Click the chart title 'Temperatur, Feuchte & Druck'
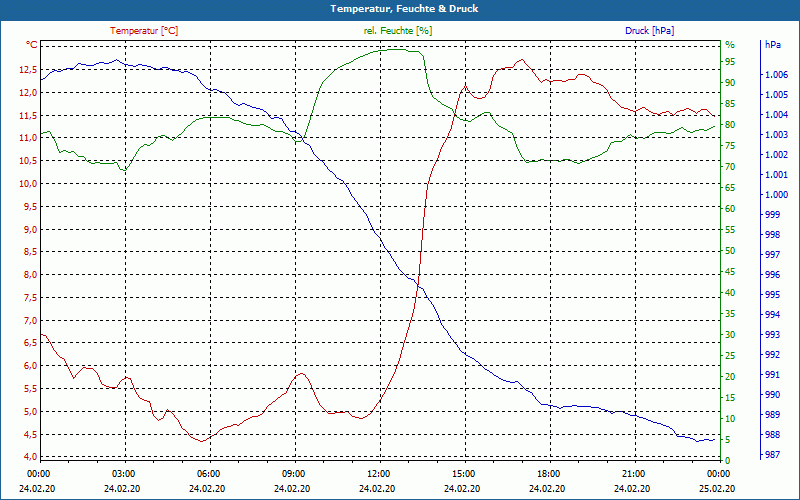The image size is (800, 500). [404, 9]
